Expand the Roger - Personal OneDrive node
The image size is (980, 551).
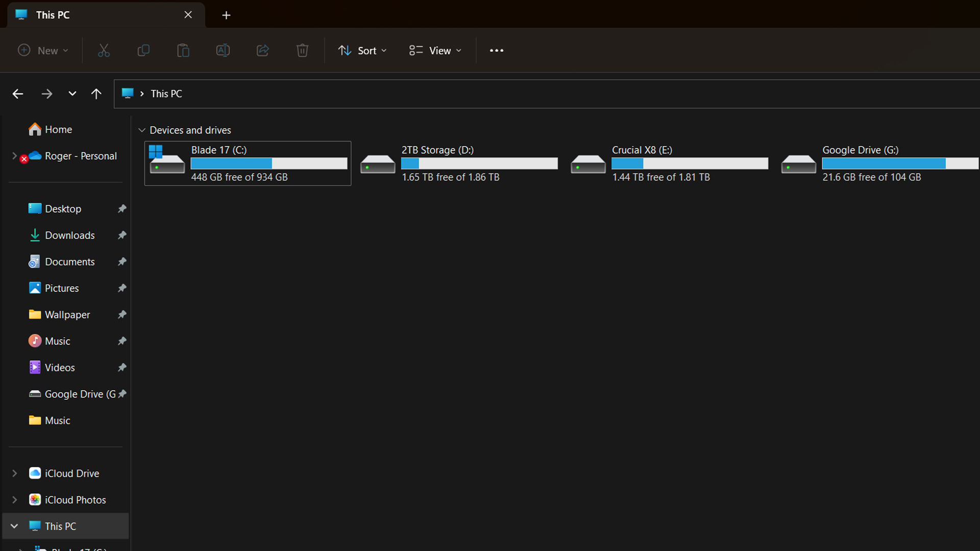pyautogui.click(x=14, y=156)
